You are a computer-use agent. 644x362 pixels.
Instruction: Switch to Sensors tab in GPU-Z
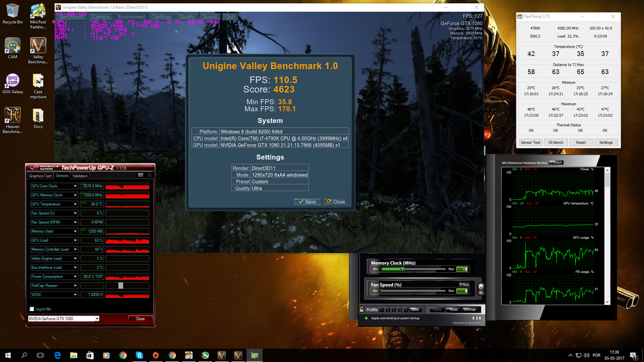pos(62,176)
